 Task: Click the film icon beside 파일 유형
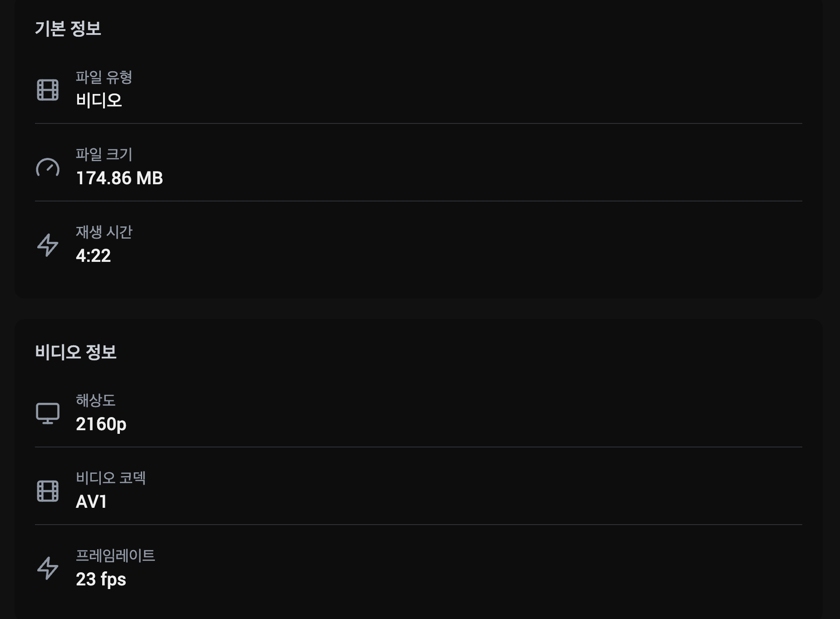click(48, 90)
